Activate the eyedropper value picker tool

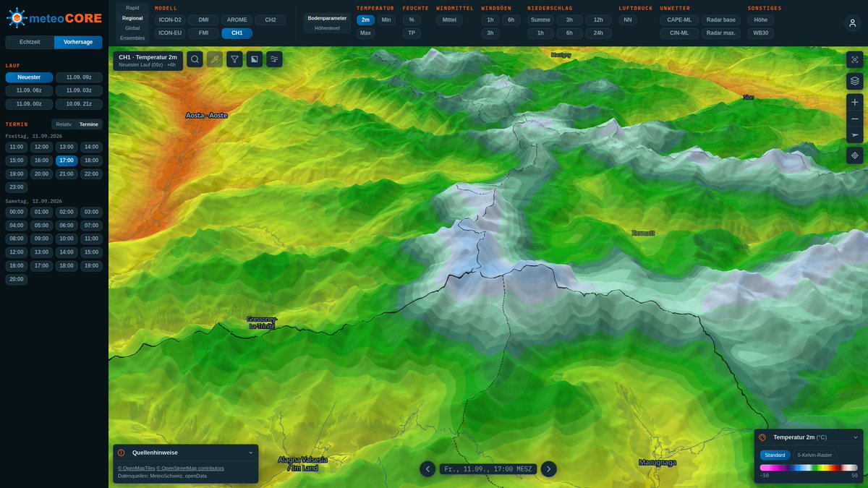tap(215, 59)
